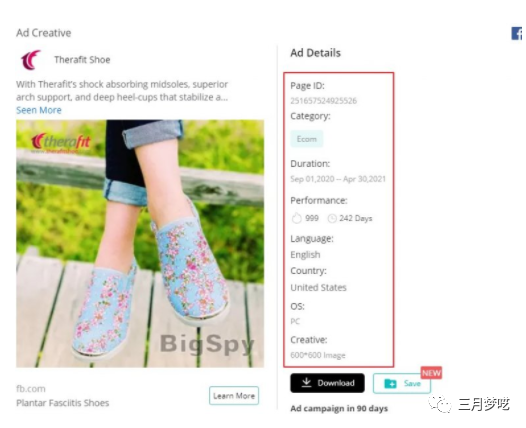Select the Ecom category tag
This screenshot has height=428, width=526.
tap(307, 139)
